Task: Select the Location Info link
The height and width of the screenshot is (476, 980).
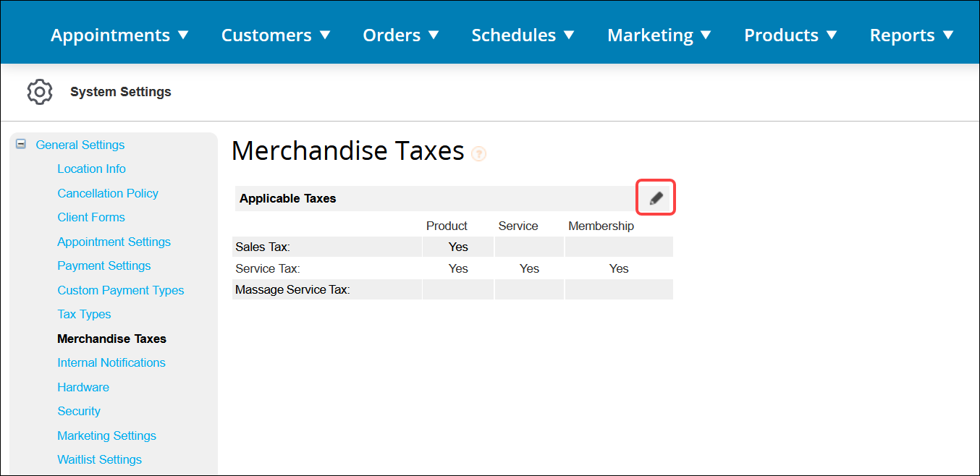Action: (91, 169)
